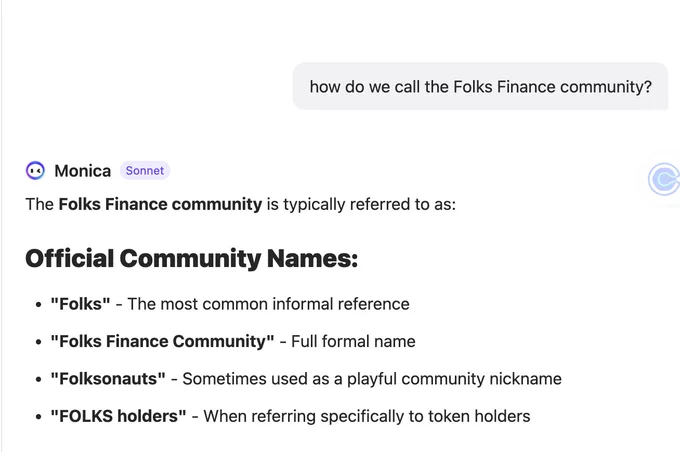Image resolution: width=680 pixels, height=452 pixels.
Task: Click the bold "Folksonauts" nickname
Action: [x=108, y=379]
